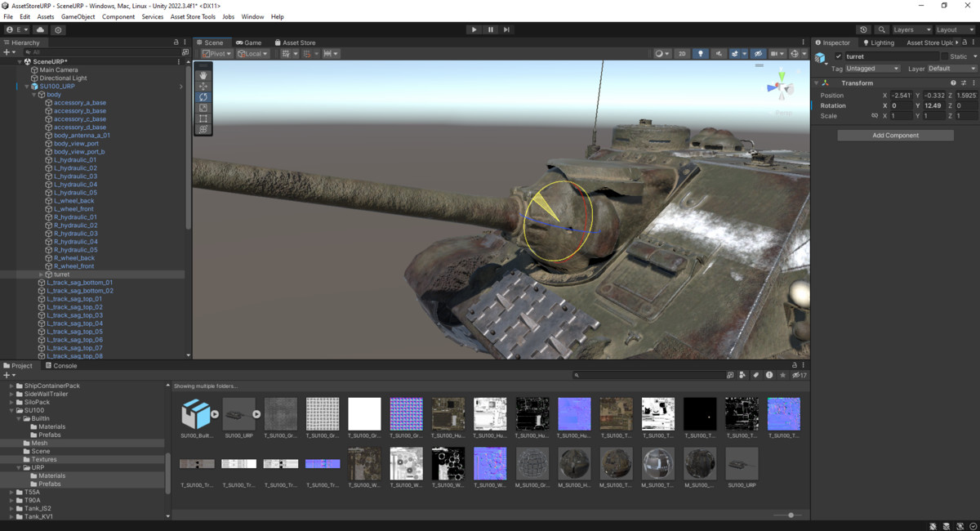Select the Rect tool
Image resolution: width=980 pixels, height=531 pixels.
click(x=203, y=118)
